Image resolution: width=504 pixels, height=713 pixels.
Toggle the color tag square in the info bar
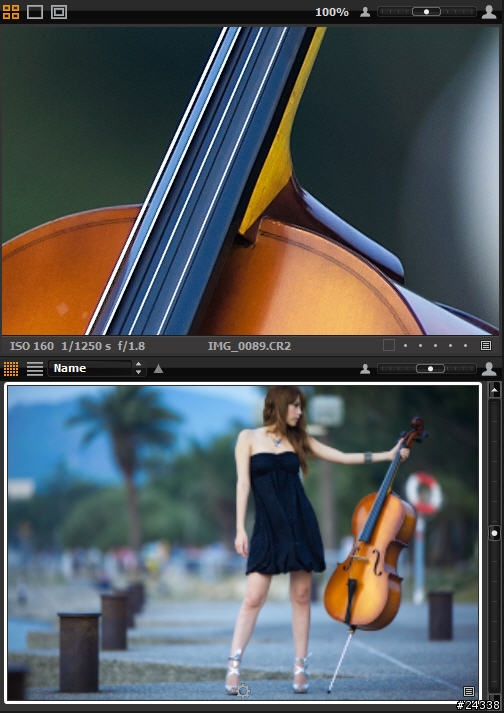389,346
